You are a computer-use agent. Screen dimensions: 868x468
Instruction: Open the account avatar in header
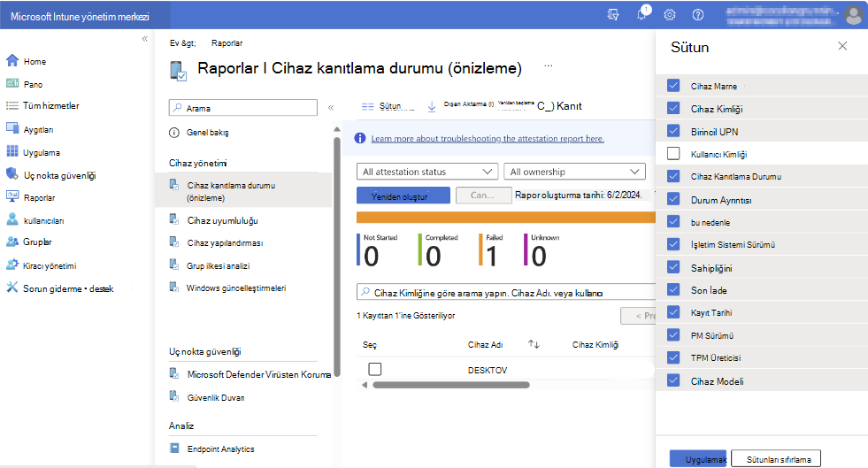tap(854, 14)
